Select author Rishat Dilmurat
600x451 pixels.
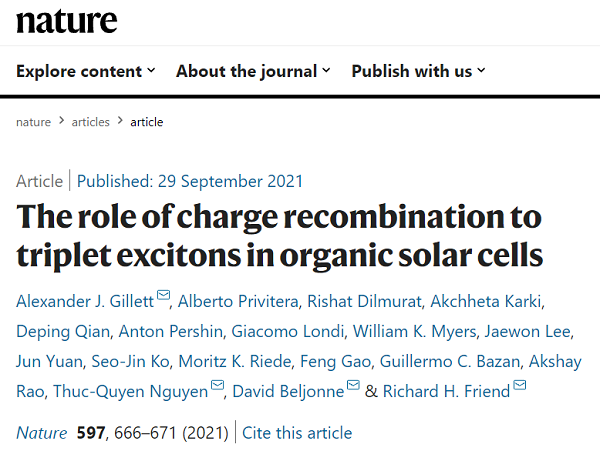point(364,301)
